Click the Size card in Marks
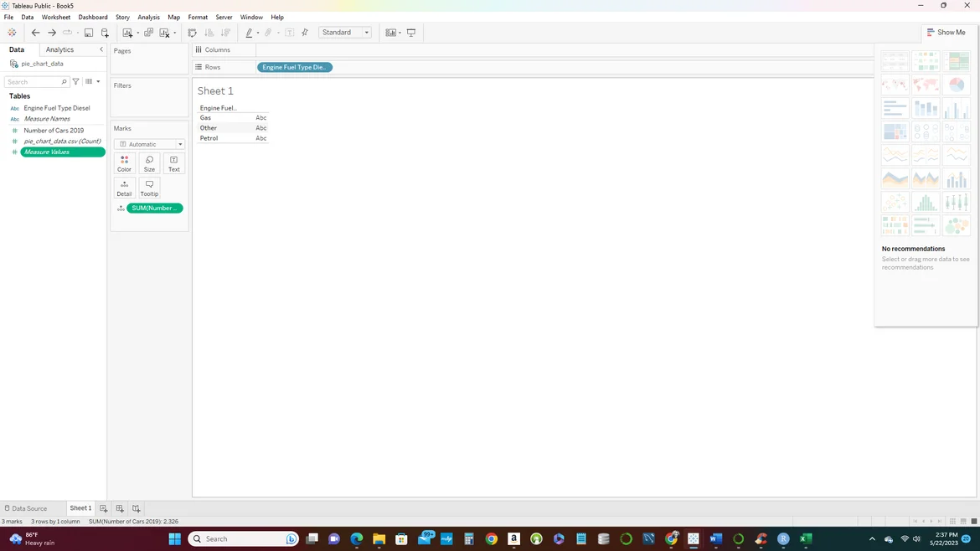The image size is (980, 551). (149, 163)
